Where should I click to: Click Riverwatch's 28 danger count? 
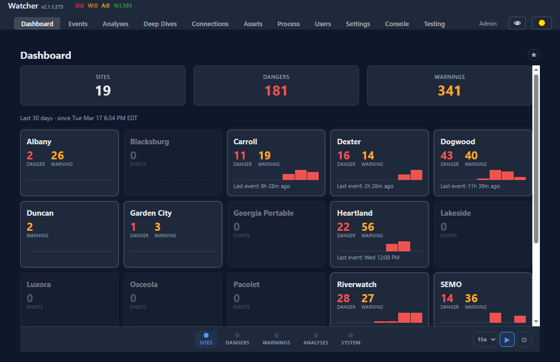click(x=343, y=298)
